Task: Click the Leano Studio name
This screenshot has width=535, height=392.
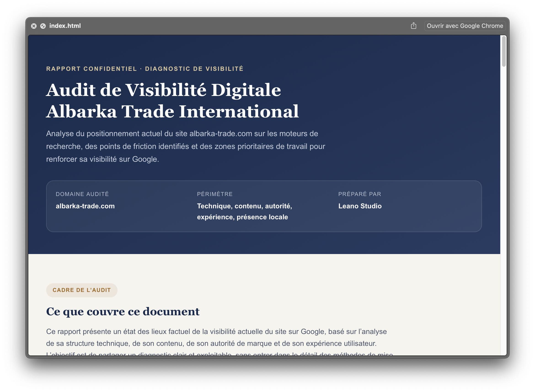Action: tap(360, 206)
